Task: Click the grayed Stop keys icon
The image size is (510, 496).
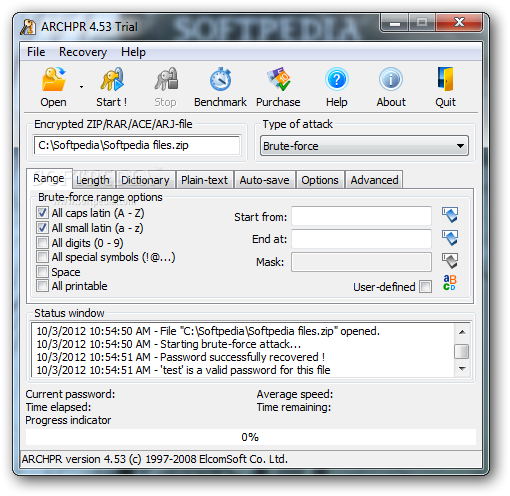Action: (x=166, y=79)
